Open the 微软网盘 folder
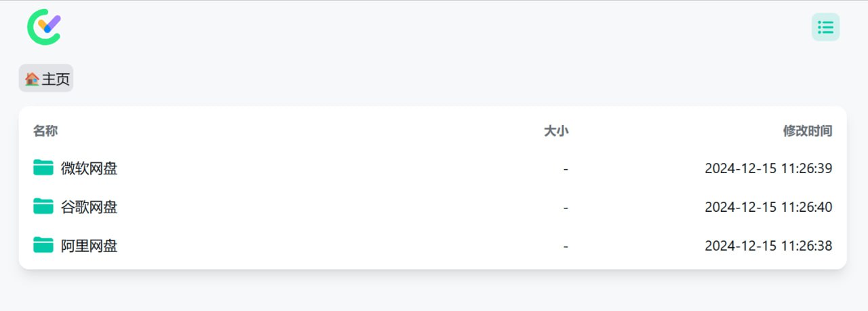Image resolution: width=868 pixels, height=311 pixels. pyautogui.click(x=89, y=168)
